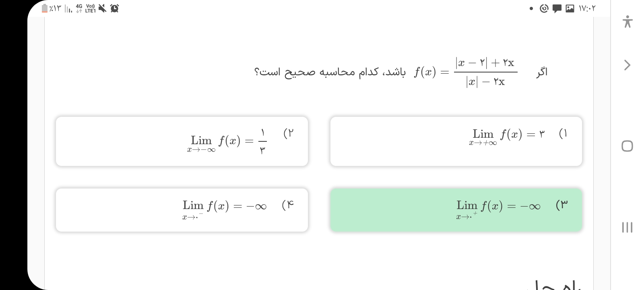644x290 pixels.
Task: Tap the clock time in status bar
Action: pos(587,8)
